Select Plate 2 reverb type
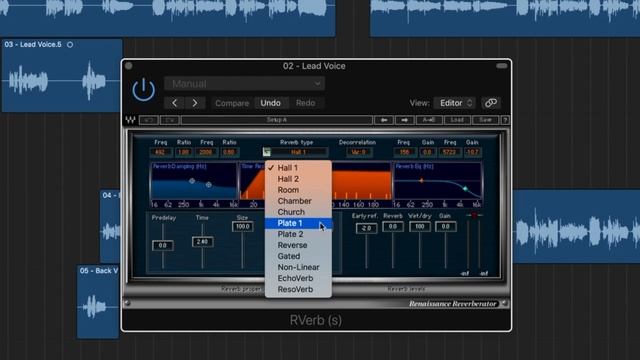Viewport: 640px width, 360px height. pos(298,234)
